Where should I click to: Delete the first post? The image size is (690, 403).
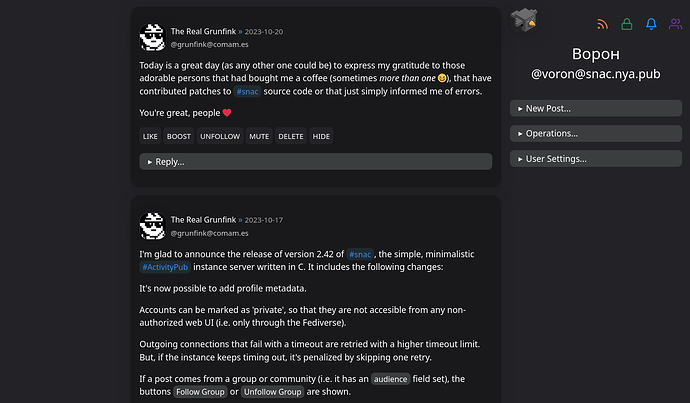[x=290, y=136]
